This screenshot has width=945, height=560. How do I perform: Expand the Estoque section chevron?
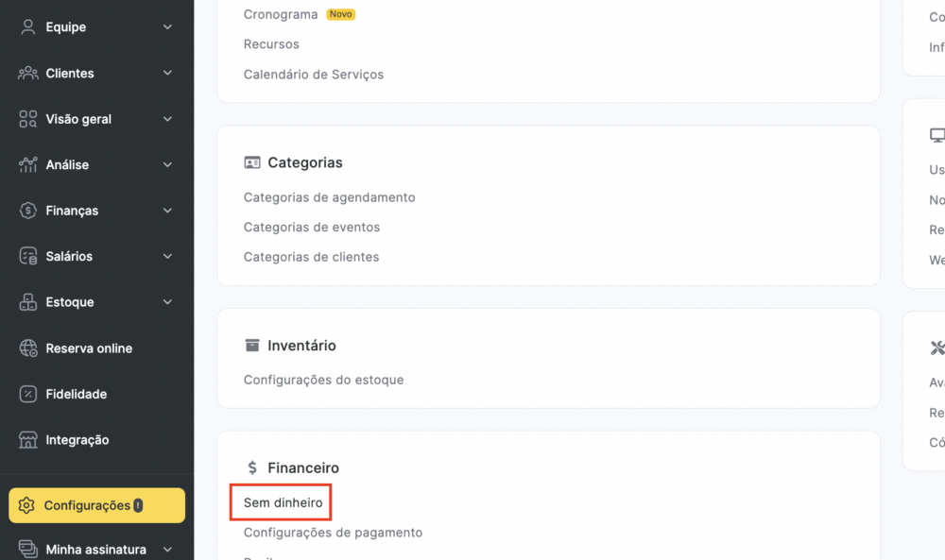167,301
